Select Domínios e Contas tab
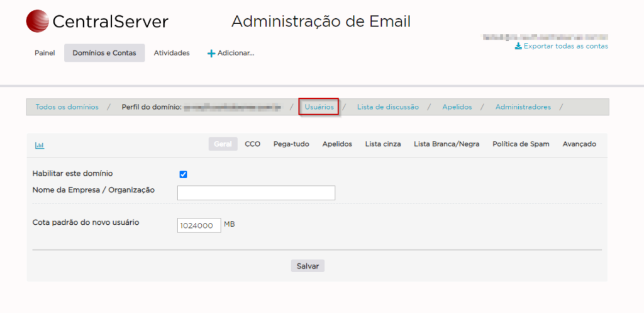Viewport: 644px width, 313px height. coord(104,53)
